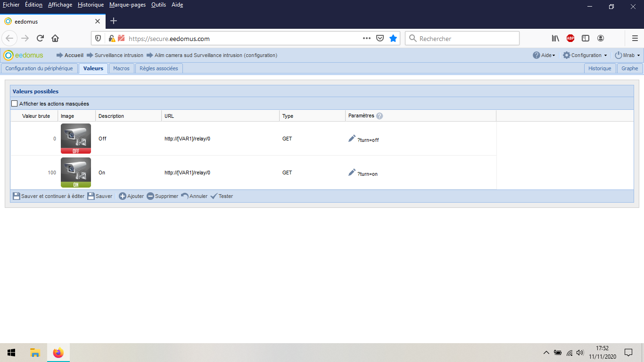644x362 pixels.
Task: Open Alim camera sud breadcrumb
Action: (216, 55)
